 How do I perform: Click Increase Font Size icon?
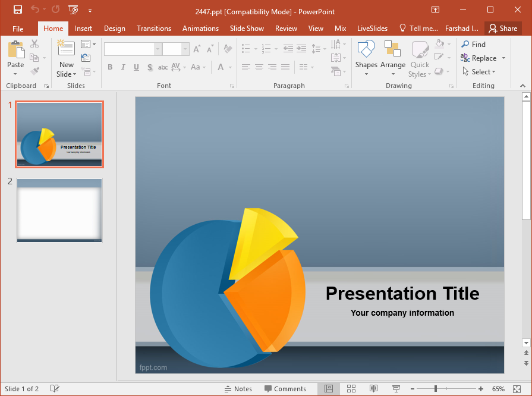pyautogui.click(x=197, y=49)
